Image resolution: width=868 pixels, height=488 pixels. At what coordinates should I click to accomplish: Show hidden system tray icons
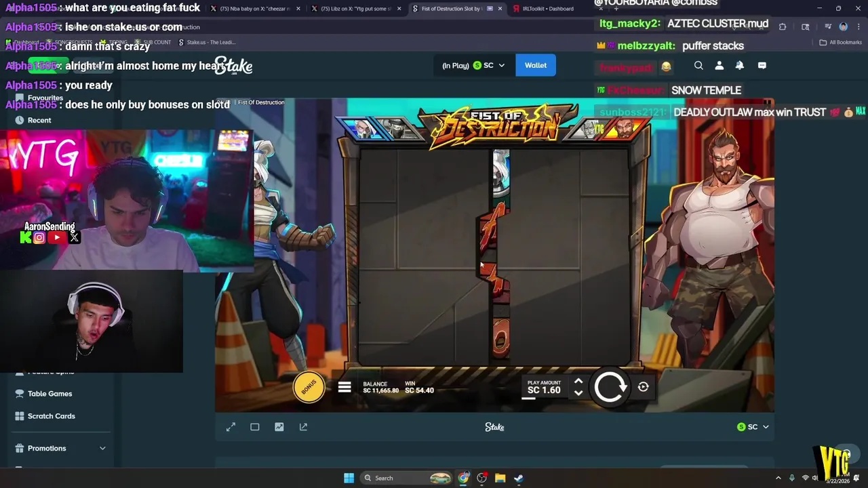point(778,478)
